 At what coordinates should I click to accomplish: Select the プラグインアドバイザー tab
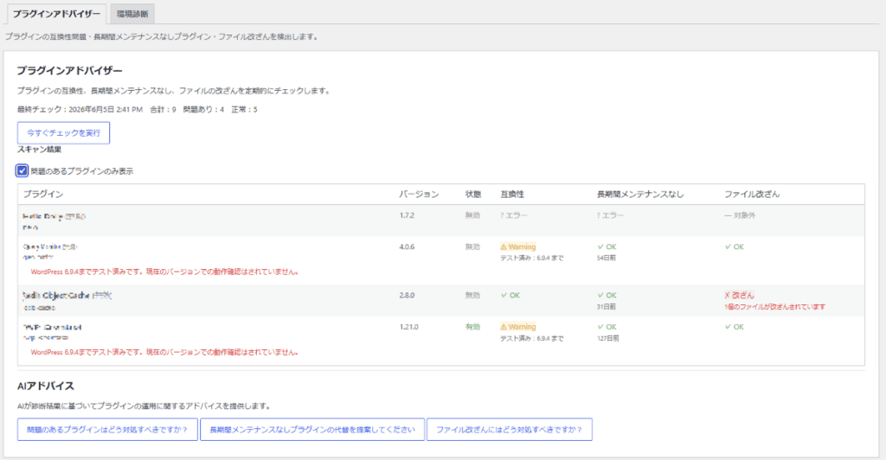click(x=57, y=14)
